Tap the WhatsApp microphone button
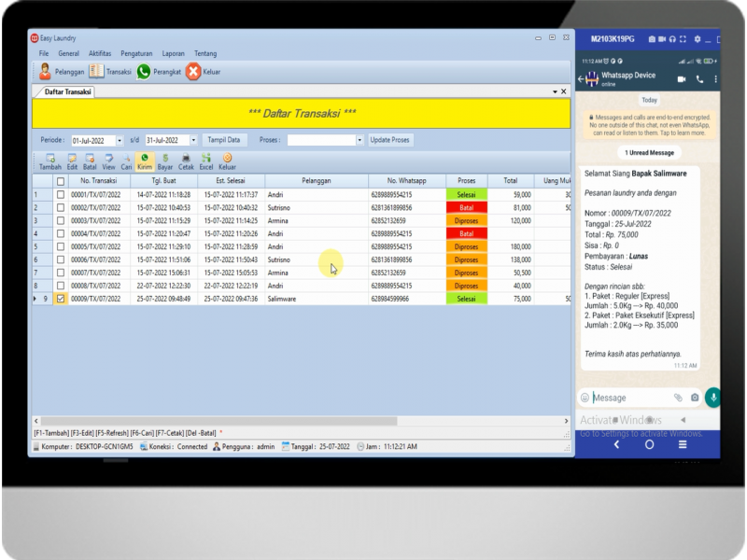 point(712,397)
